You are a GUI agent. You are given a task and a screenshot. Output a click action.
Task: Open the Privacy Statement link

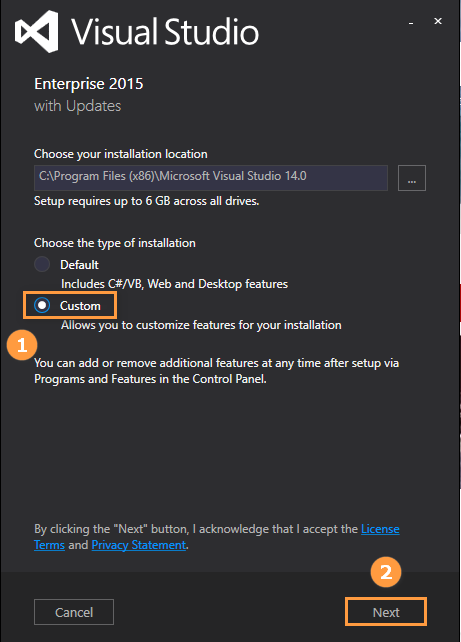tap(138, 545)
